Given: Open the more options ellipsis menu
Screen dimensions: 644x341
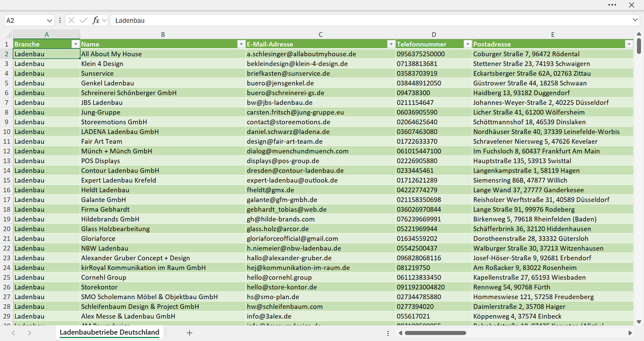Looking at the screenshot, I should point(612,5).
